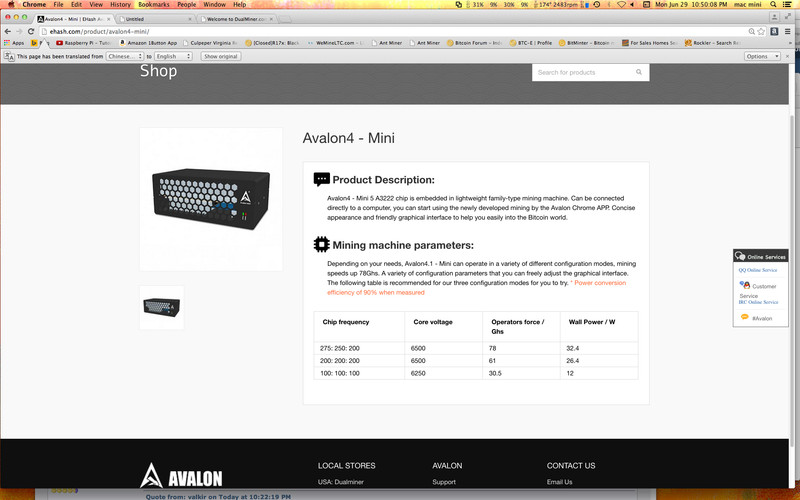Enter fullscreen with the expand arrows icon
This screenshot has width=800, height=500.
[x=788, y=17]
